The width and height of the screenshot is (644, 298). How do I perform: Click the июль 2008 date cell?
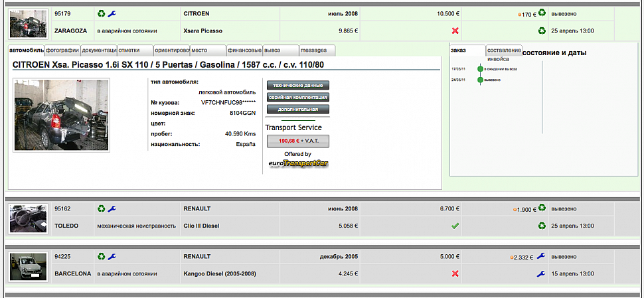click(x=320, y=13)
